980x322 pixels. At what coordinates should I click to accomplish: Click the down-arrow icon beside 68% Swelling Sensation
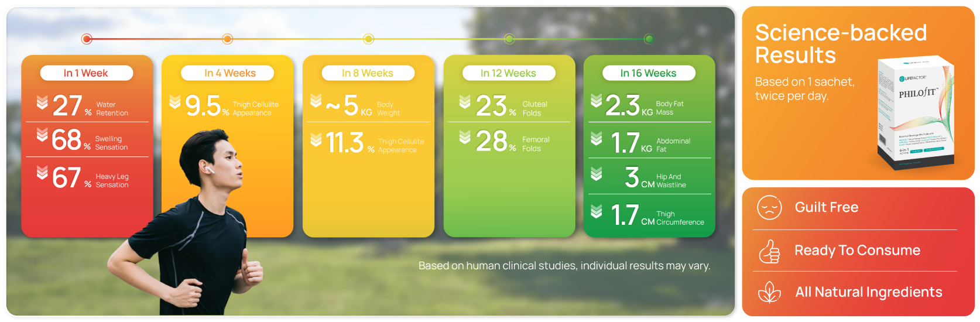42,135
